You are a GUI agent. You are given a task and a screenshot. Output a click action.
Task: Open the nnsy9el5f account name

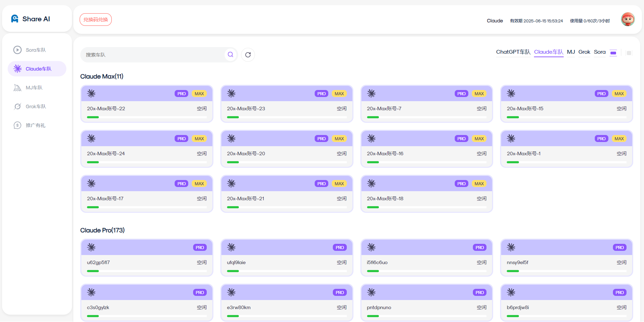tap(517, 262)
